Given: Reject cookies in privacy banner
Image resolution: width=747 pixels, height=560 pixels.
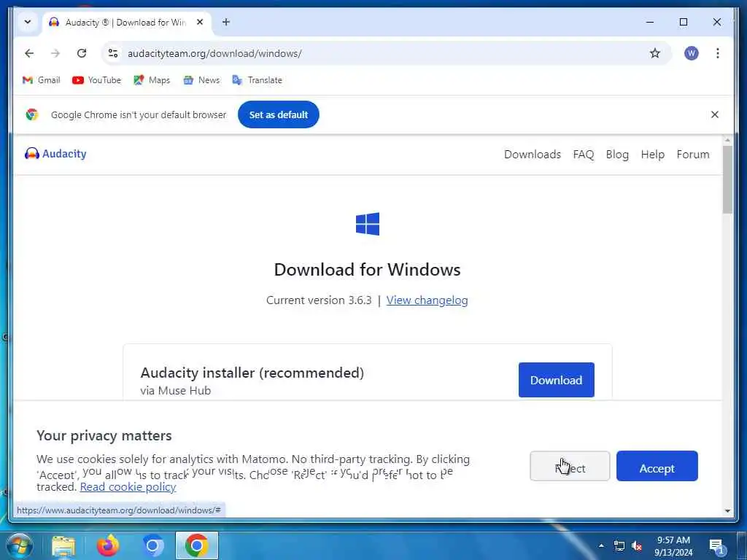Looking at the screenshot, I should 570,466.
